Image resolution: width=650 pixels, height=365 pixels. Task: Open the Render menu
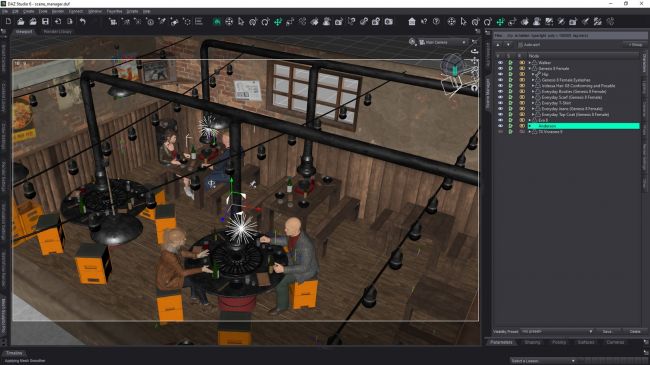58,11
